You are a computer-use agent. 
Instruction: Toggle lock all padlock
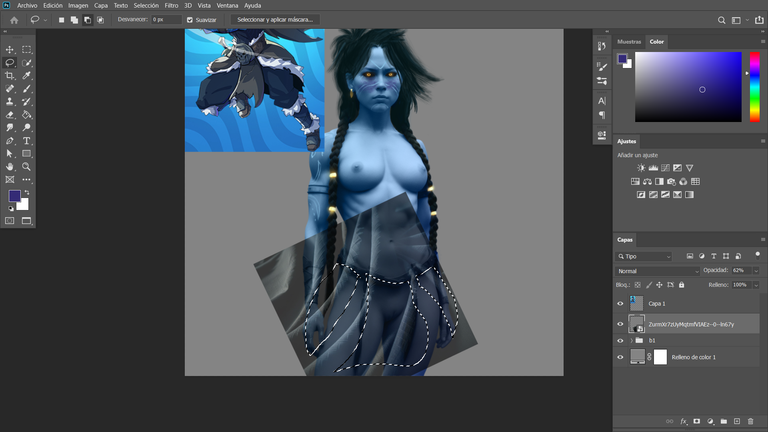(681, 285)
